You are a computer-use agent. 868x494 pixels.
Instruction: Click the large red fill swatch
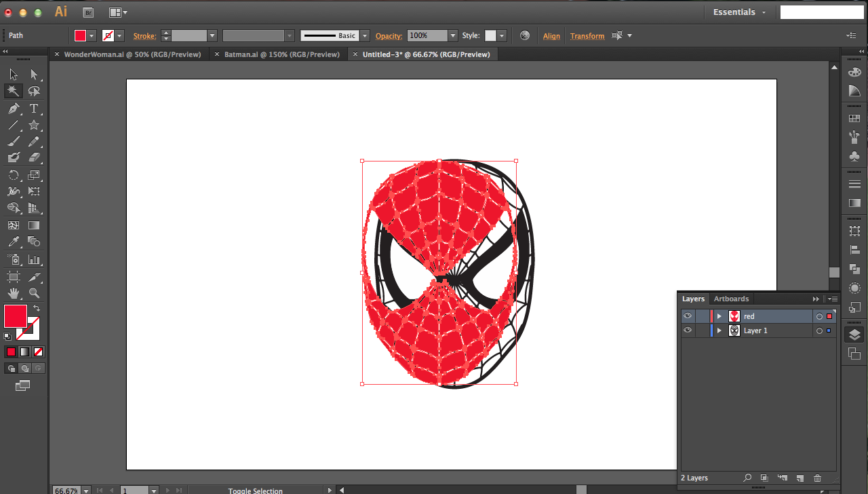[15, 316]
